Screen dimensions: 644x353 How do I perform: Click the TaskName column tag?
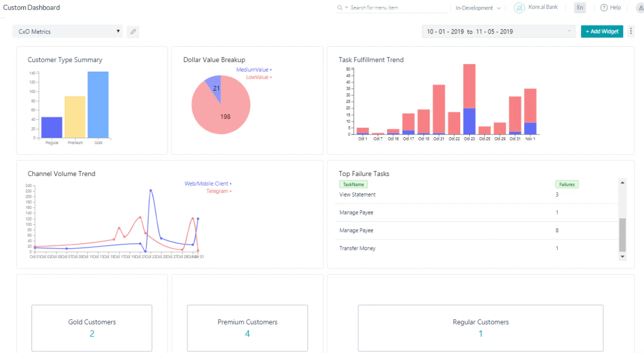(353, 184)
